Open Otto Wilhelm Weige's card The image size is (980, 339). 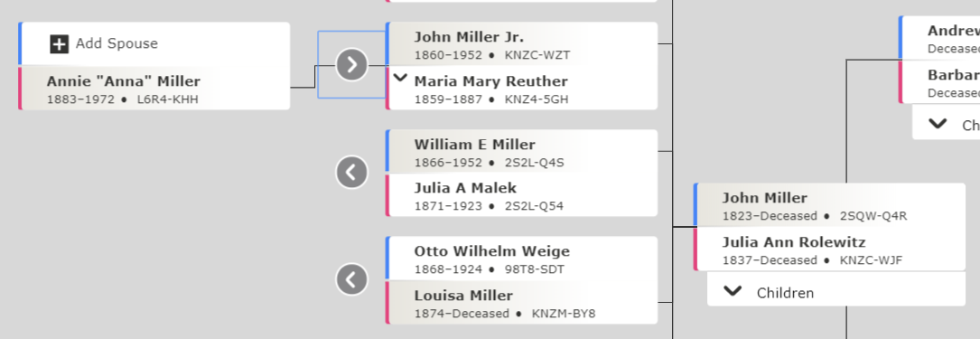point(522,259)
